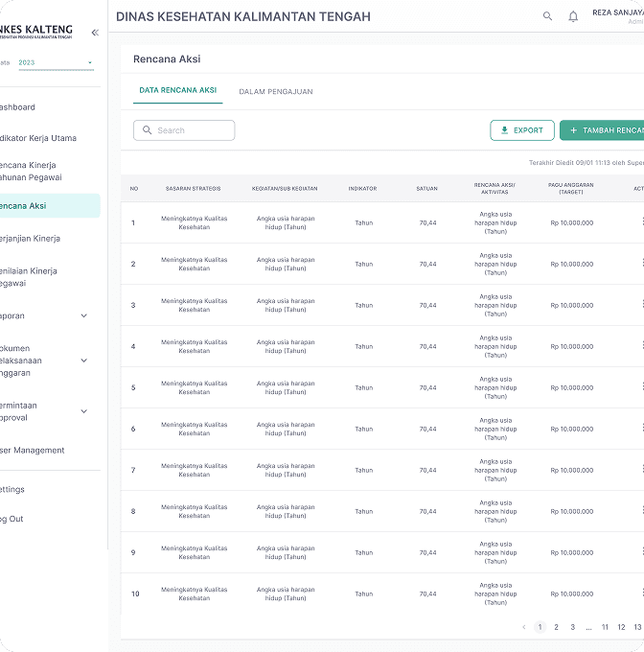644x652 pixels.
Task: Go to pagination page 11
Action: 605,627
